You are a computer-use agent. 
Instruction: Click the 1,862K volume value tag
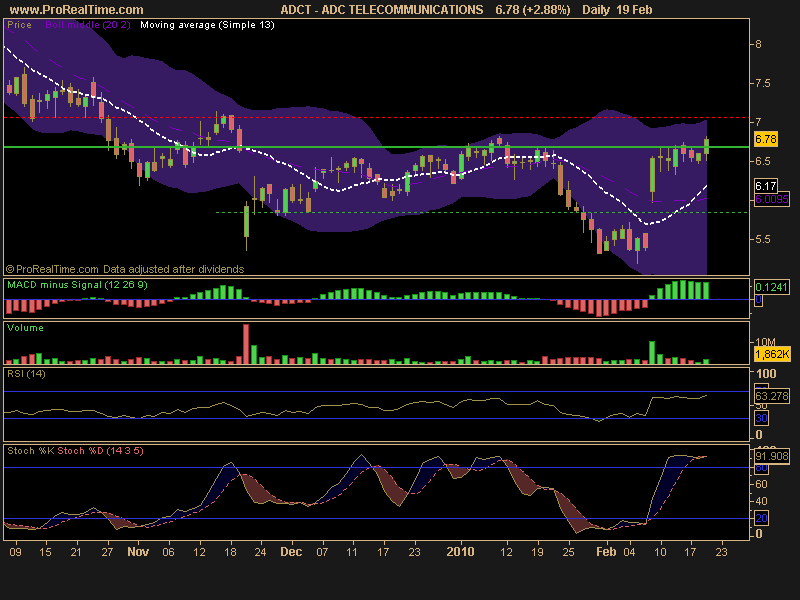click(x=772, y=354)
